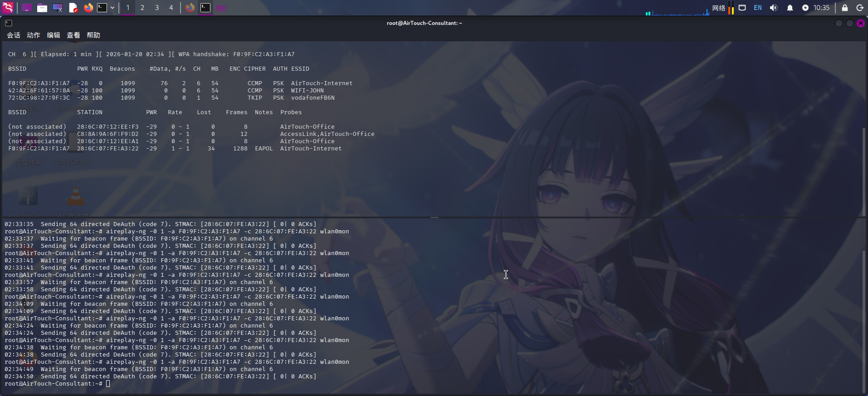Open the 帮助 (Help) menu
The height and width of the screenshot is (396, 868).
(93, 35)
